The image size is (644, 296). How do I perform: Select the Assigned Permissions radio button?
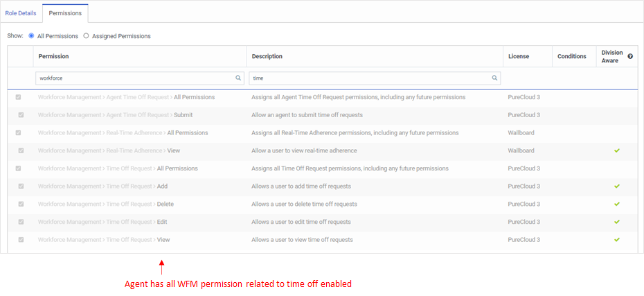(86, 35)
